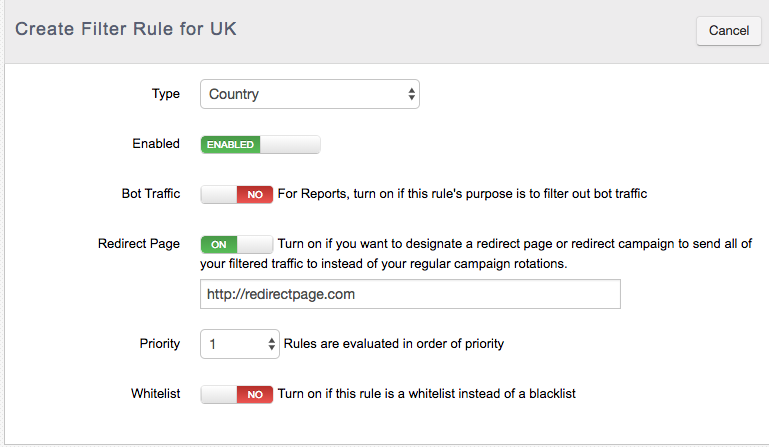Click the up-down arrows on the Country selector

point(411,94)
